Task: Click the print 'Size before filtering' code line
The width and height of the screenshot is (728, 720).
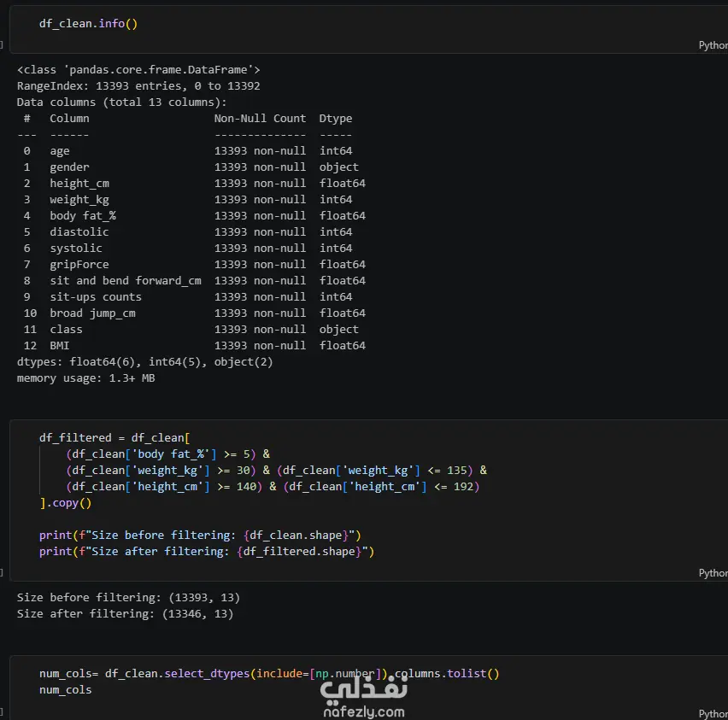Action: pyautogui.click(x=200, y=536)
